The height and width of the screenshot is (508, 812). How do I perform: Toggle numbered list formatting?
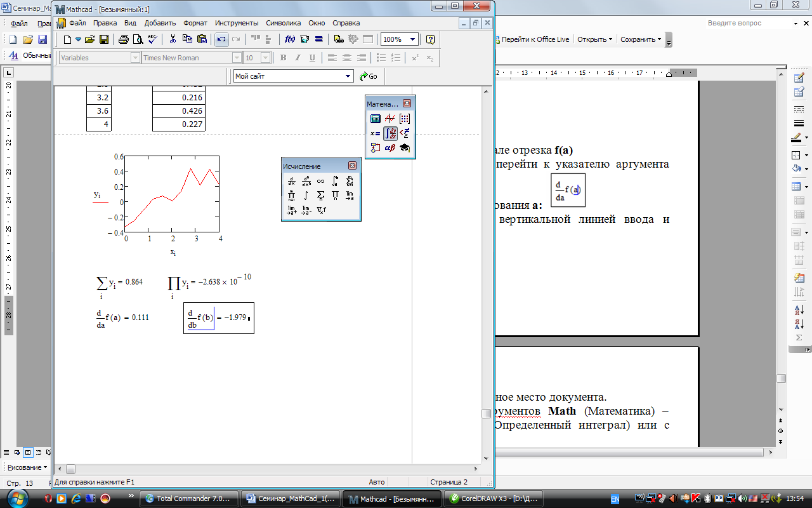click(396, 58)
